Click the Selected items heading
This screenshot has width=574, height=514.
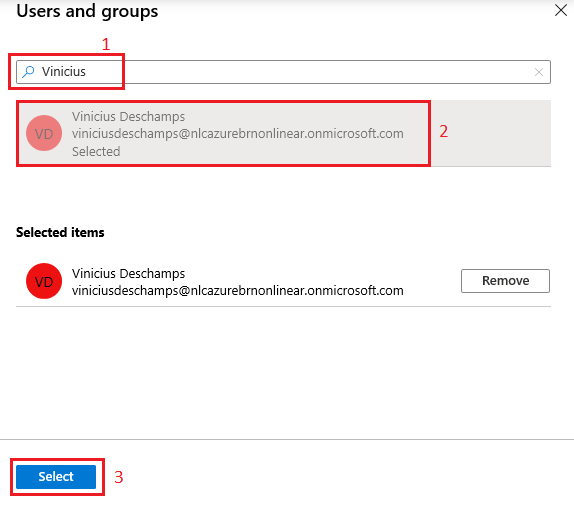click(60, 232)
